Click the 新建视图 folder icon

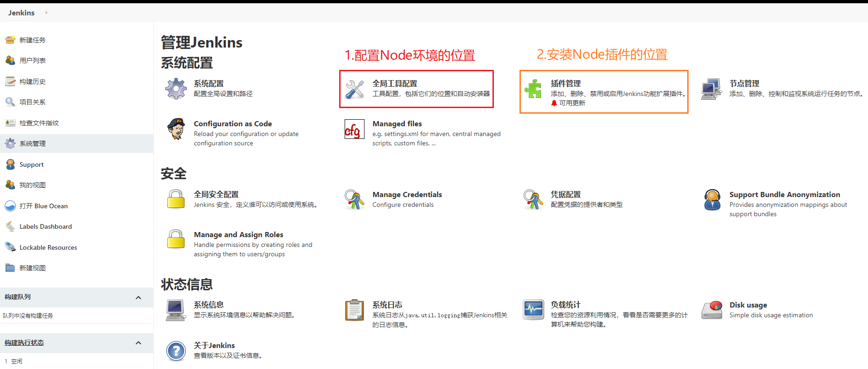[x=10, y=268]
